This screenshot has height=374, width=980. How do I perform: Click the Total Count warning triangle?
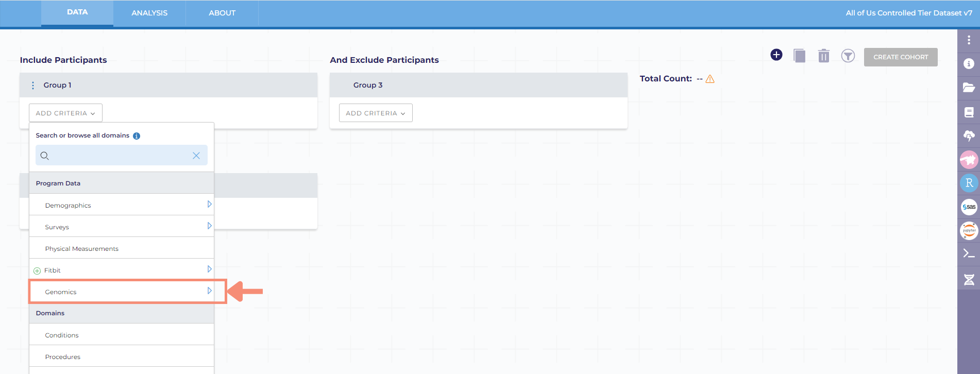tap(710, 79)
